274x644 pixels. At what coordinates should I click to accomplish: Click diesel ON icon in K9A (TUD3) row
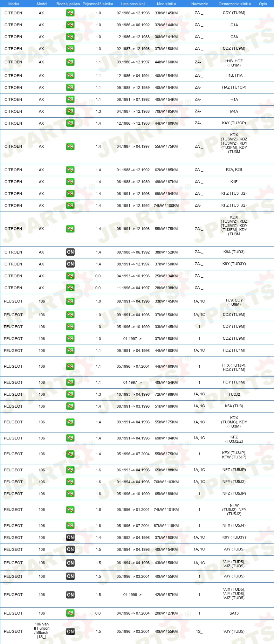click(70, 252)
